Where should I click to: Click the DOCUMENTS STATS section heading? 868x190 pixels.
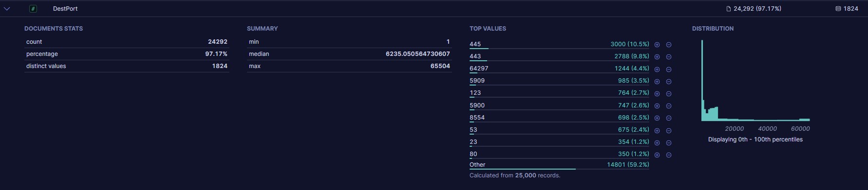(x=54, y=29)
